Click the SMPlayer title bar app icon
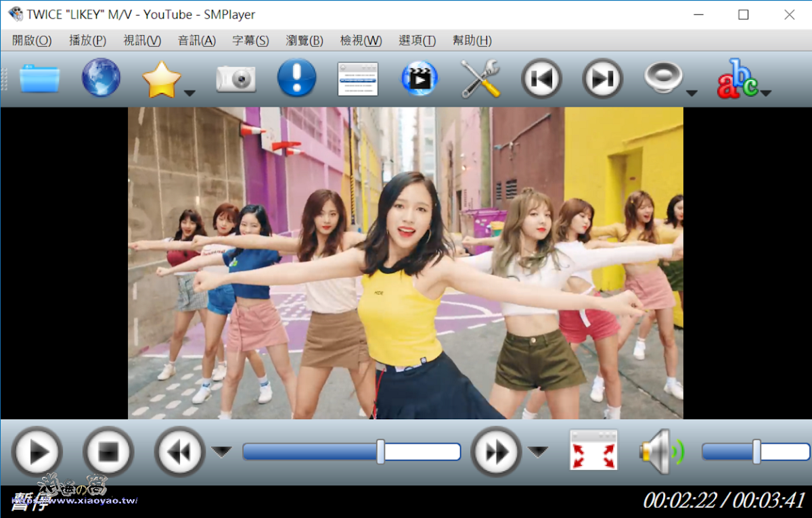Screen dimensions: 812x518 click(15, 14)
